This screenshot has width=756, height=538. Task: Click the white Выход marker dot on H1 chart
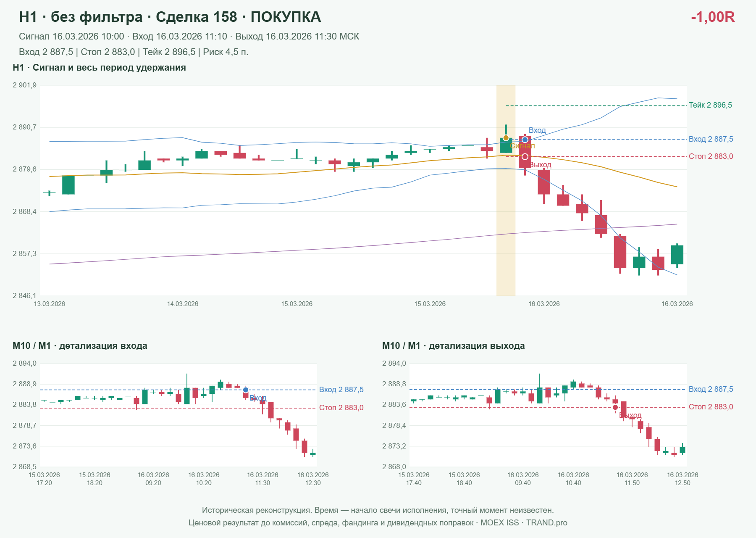click(525, 157)
